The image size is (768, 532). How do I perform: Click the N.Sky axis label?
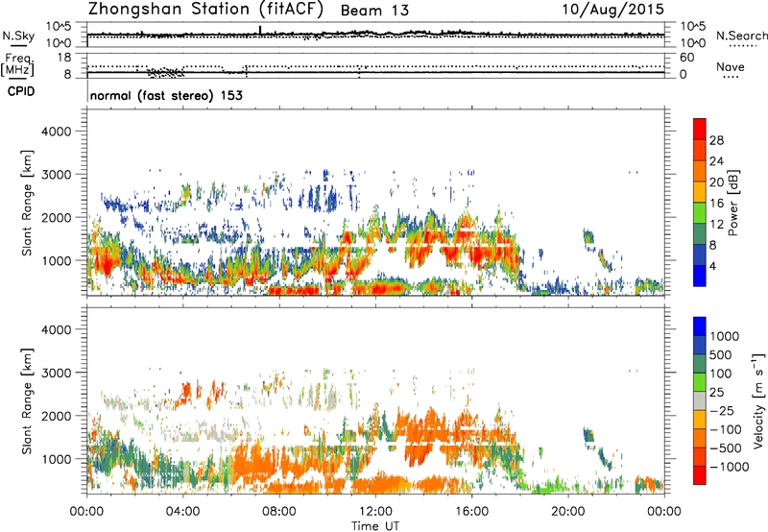(x=18, y=36)
